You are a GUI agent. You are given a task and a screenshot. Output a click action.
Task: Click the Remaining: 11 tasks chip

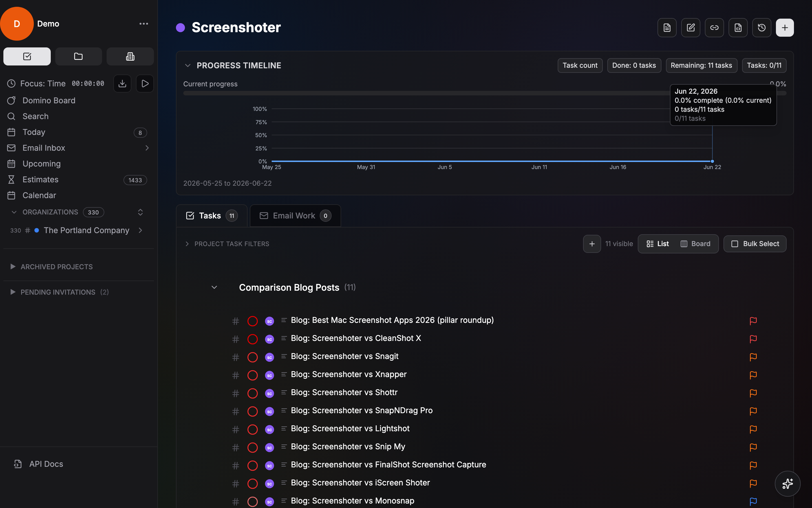701,65
